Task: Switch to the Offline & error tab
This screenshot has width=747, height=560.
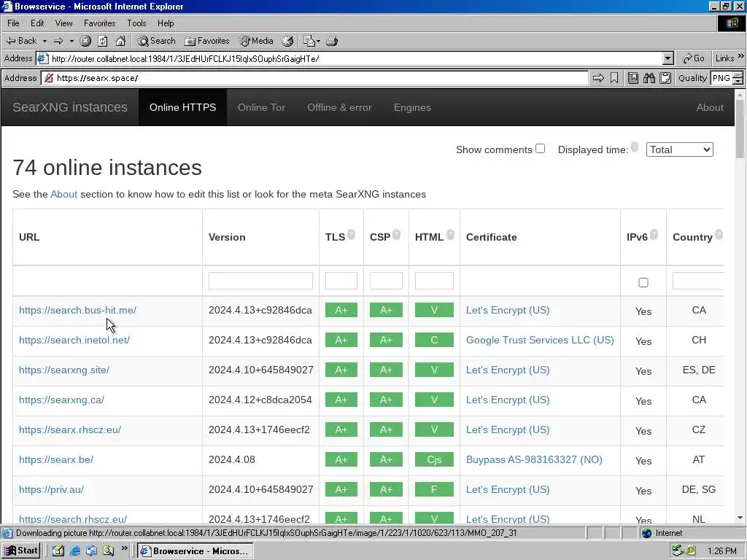Action: [x=339, y=108]
